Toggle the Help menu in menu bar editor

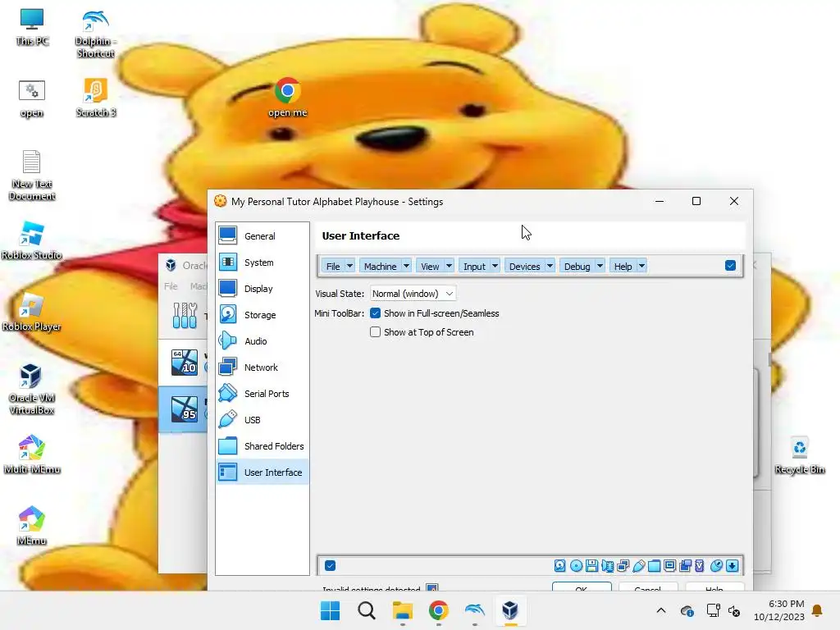point(623,267)
